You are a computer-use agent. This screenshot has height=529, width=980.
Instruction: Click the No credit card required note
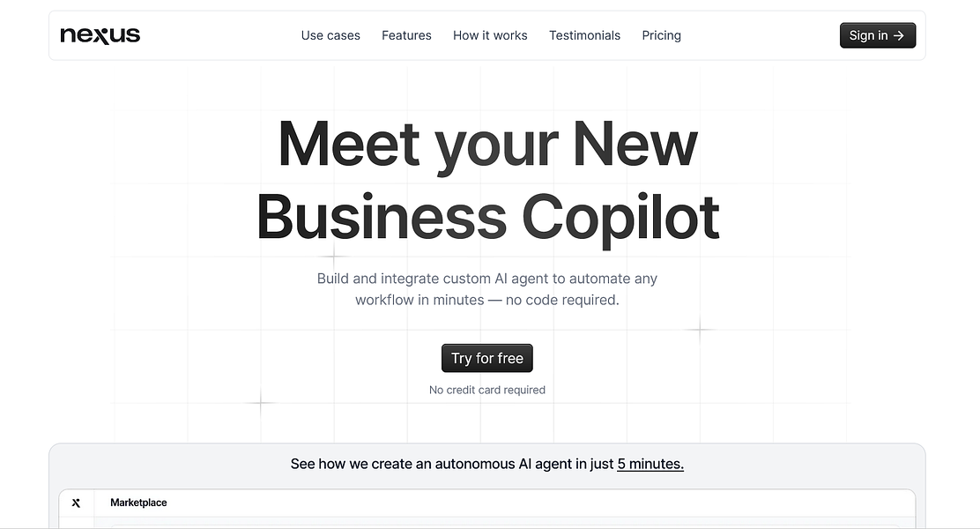click(x=486, y=391)
